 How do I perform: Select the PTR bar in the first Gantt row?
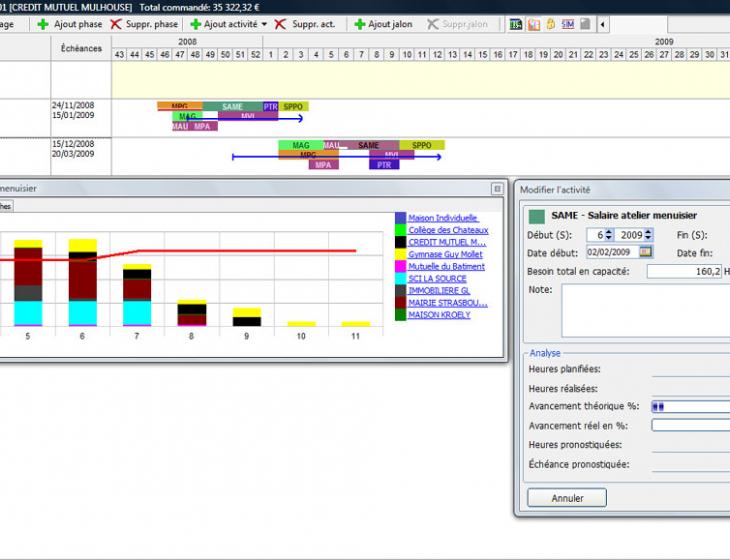270,107
